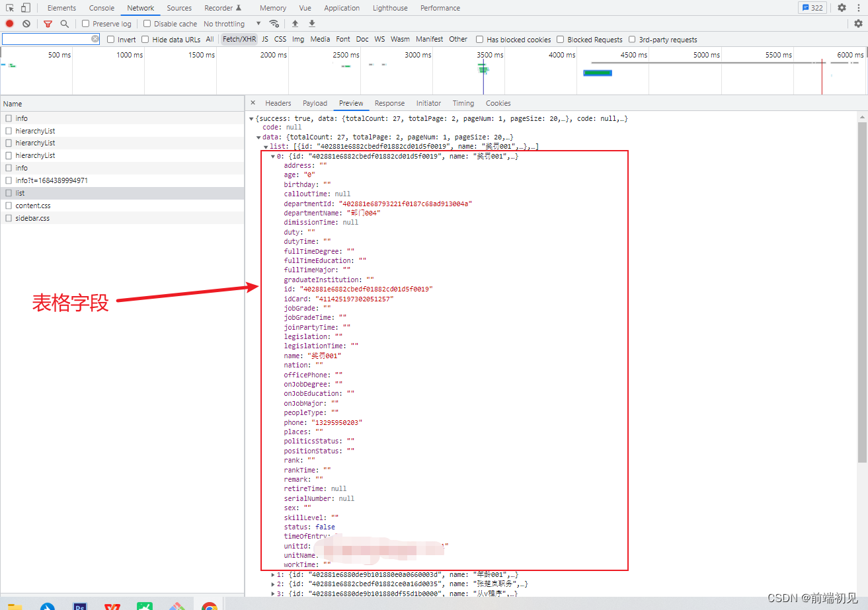Check Has blocked cookies
Image resolution: width=868 pixels, height=610 pixels.
point(480,40)
